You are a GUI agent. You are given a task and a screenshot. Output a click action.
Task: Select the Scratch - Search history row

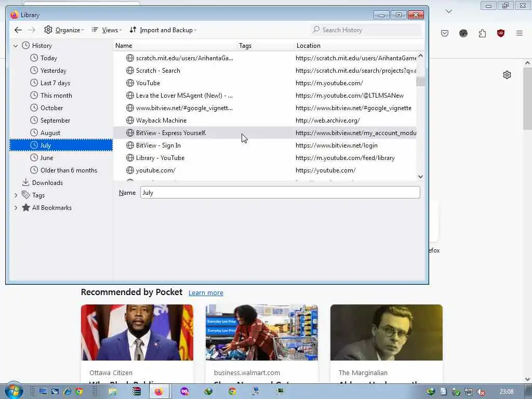coord(264,71)
